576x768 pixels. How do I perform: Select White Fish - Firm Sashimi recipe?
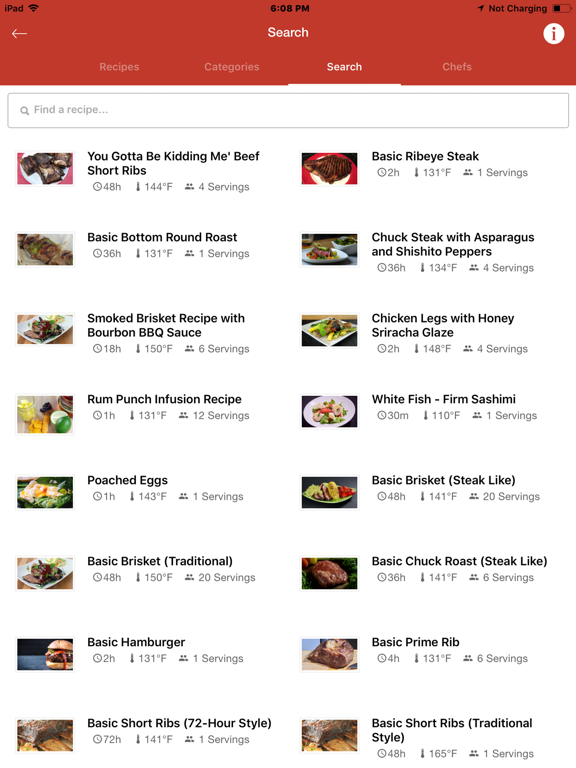(x=443, y=399)
